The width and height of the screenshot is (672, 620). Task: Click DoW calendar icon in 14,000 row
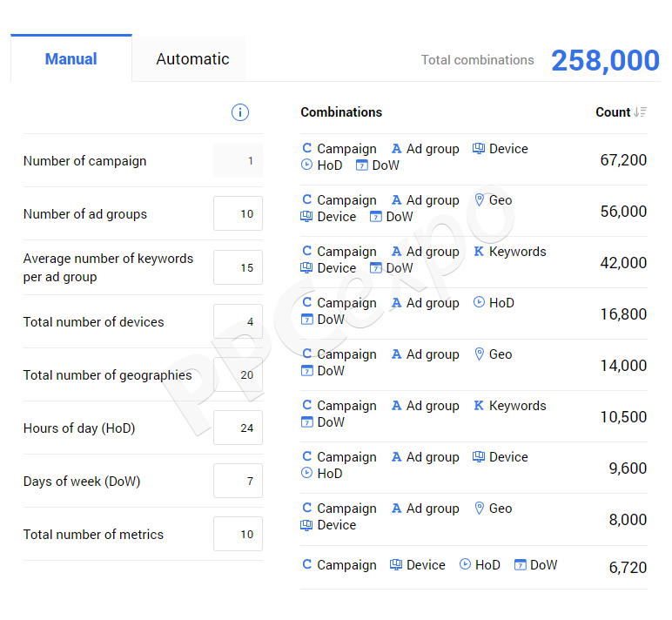pos(307,370)
